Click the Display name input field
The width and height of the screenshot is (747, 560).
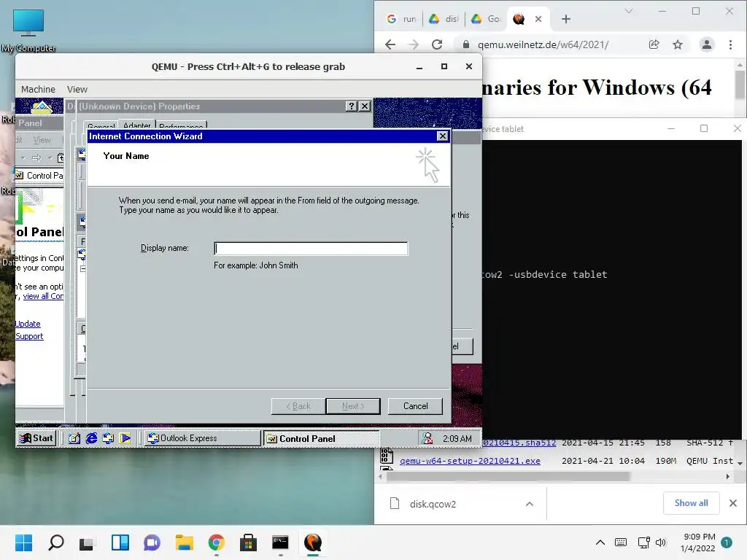pos(311,248)
